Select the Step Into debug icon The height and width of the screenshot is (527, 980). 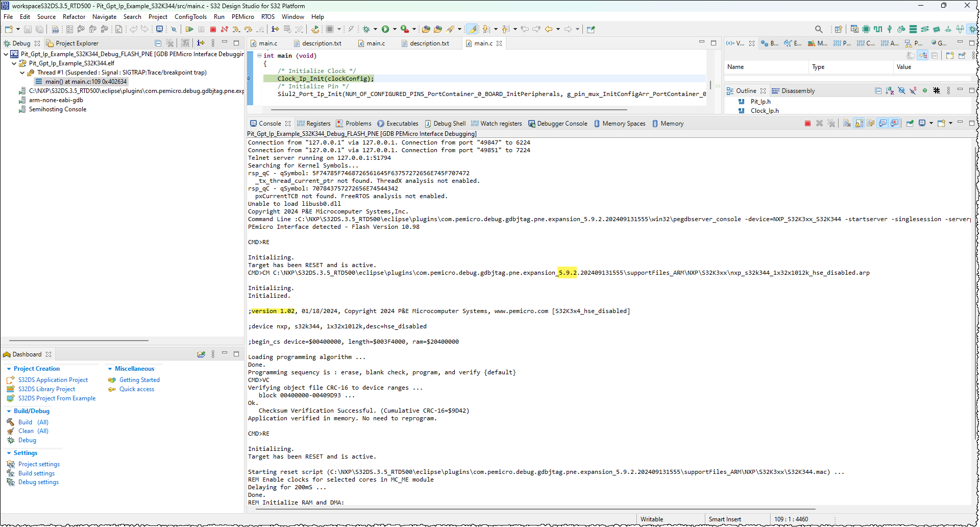(x=236, y=29)
